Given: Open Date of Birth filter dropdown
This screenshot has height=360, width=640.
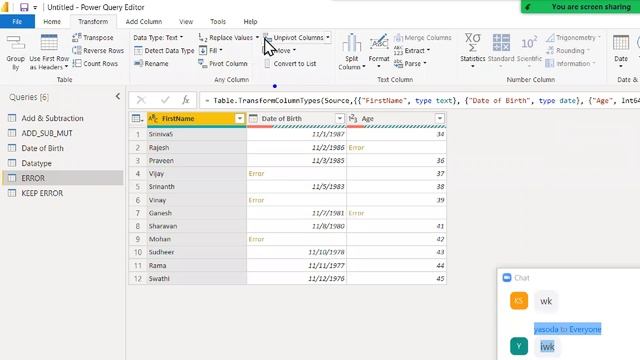Looking at the screenshot, I should point(340,118).
